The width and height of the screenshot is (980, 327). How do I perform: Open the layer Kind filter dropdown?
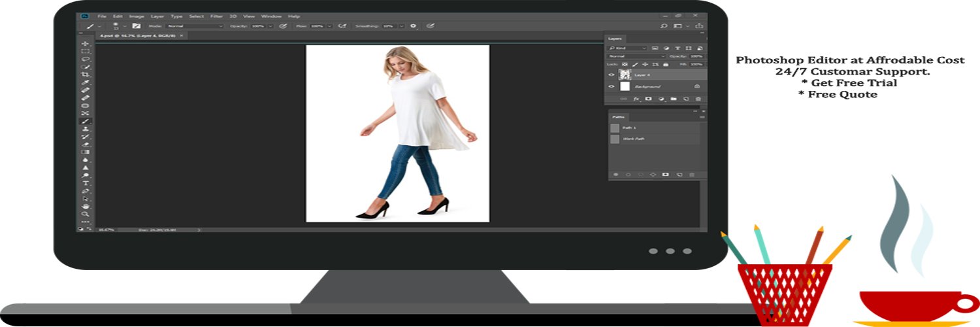(x=627, y=48)
